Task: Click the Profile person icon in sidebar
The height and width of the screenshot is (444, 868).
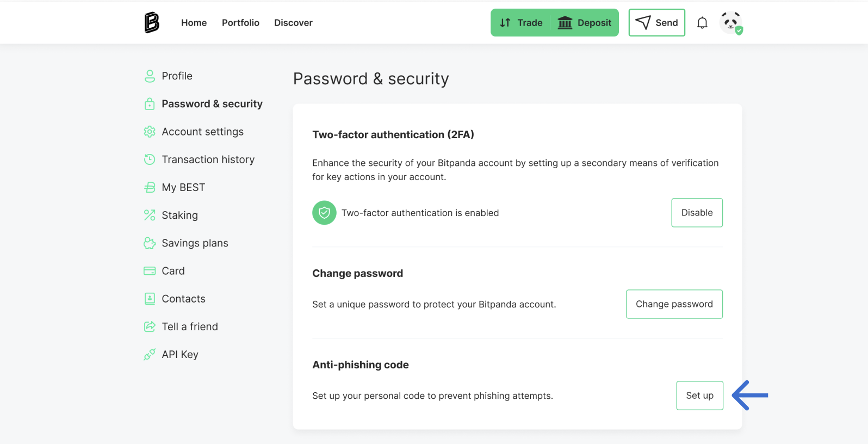Action: pyautogui.click(x=150, y=76)
